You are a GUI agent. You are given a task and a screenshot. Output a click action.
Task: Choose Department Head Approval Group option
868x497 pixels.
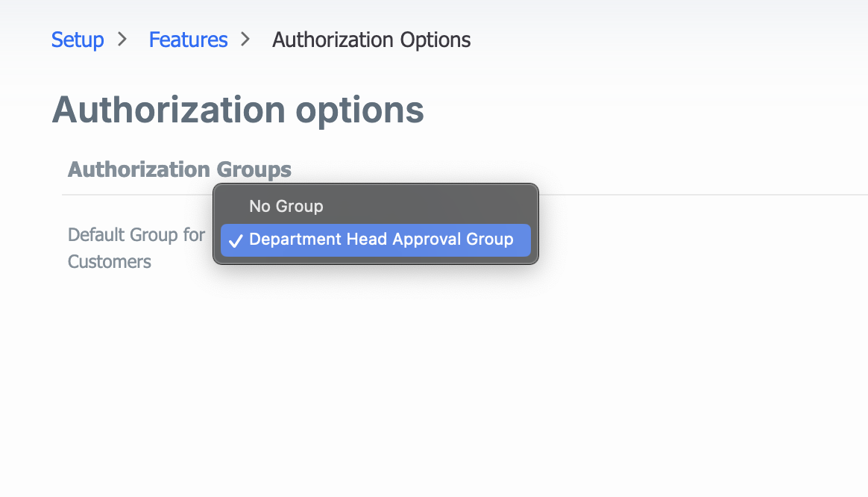375,240
